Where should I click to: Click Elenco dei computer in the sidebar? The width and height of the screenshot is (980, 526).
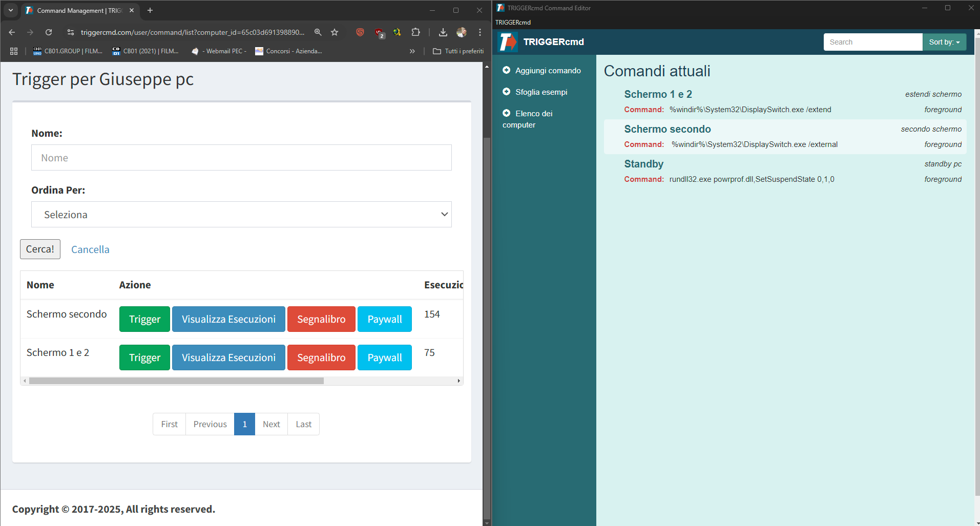click(x=528, y=119)
